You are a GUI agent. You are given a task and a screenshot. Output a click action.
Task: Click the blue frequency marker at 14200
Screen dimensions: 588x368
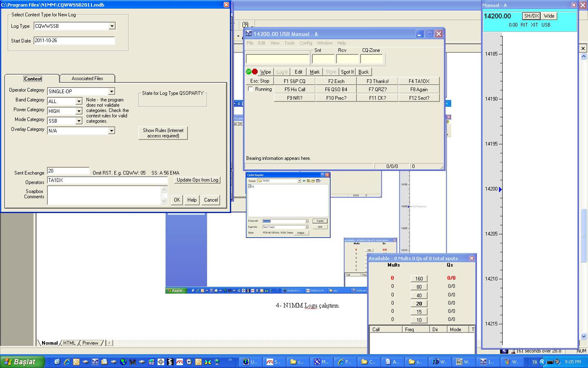tap(500, 189)
